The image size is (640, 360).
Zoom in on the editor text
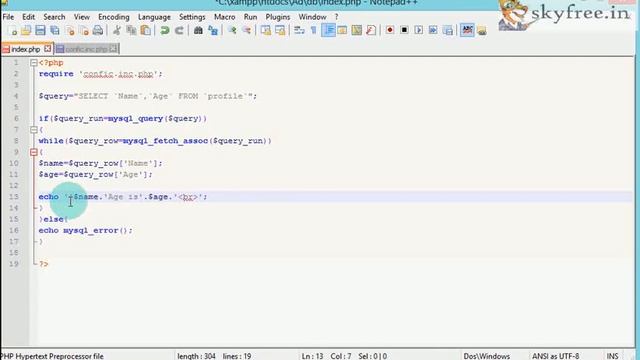click(232, 31)
